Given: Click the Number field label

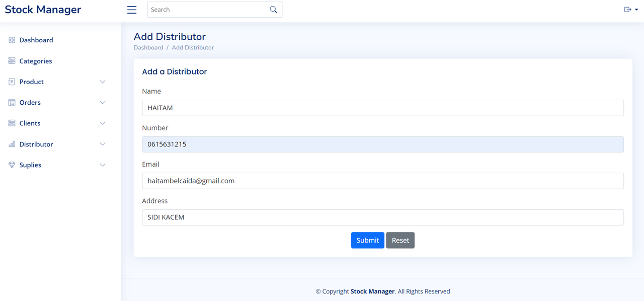Looking at the screenshot, I should click(x=155, y=128).
